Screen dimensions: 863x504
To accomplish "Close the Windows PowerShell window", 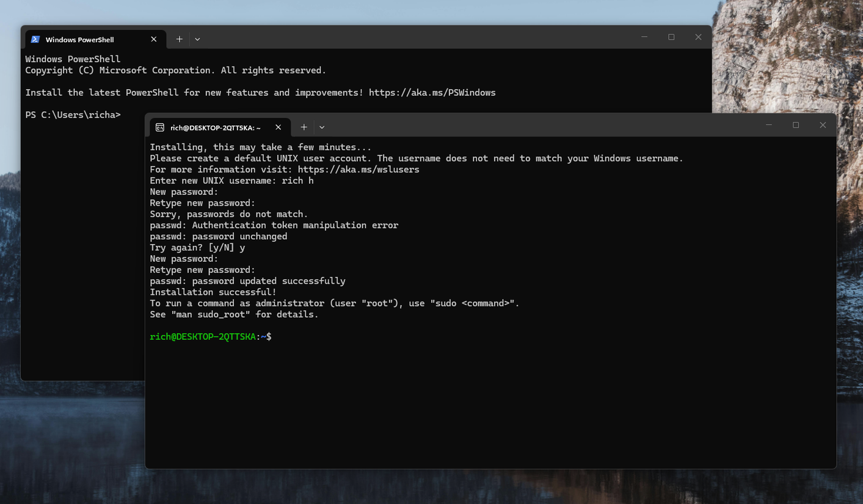I will click(x=698, y=37).
